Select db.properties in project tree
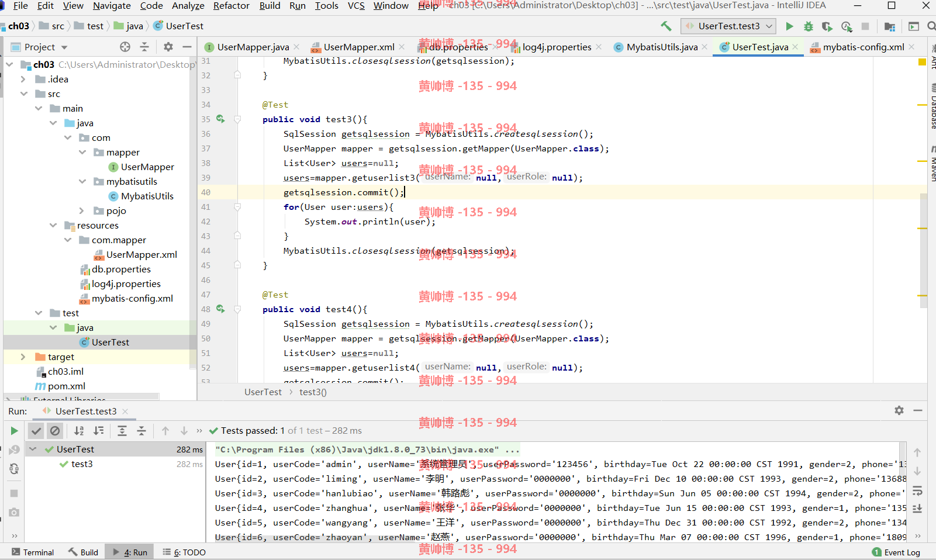This screenshot has height=560, width=936. (x=121, y=269)
